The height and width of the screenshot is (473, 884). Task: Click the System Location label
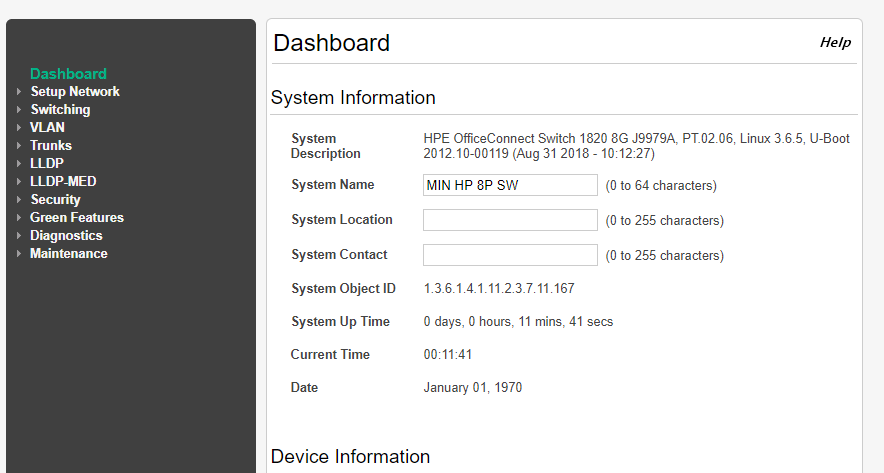342,220
